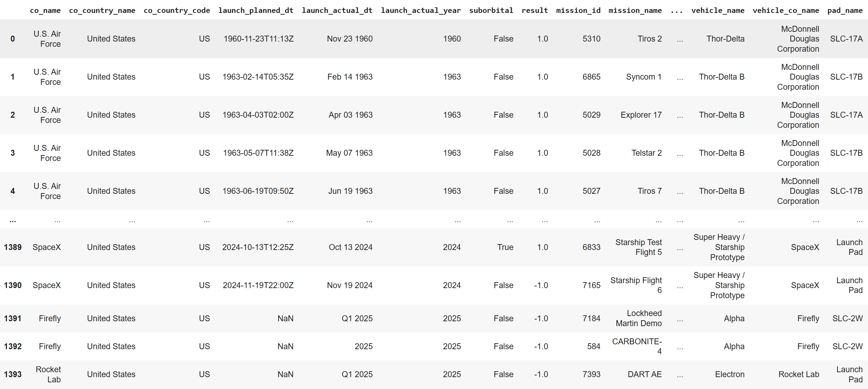Click the mission_name column header
The width and height of the screenshot is (868, 389).
(635, 10)
